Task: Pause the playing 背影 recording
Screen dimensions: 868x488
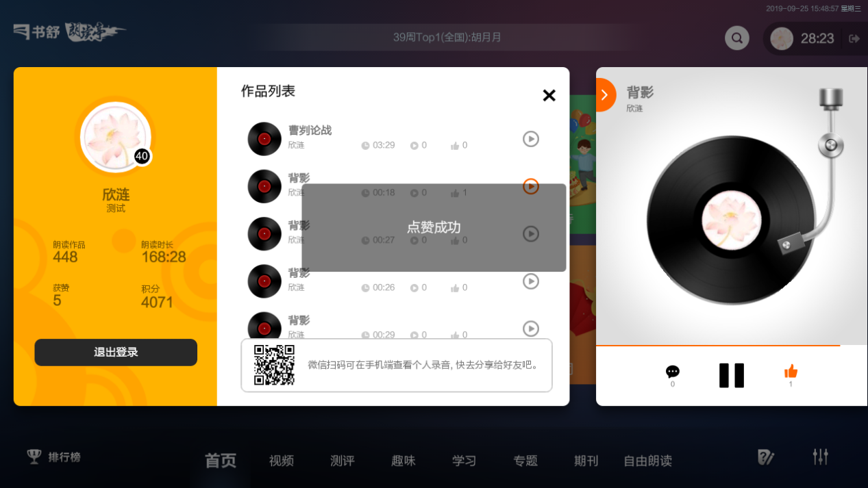Action: pos(732,376)
